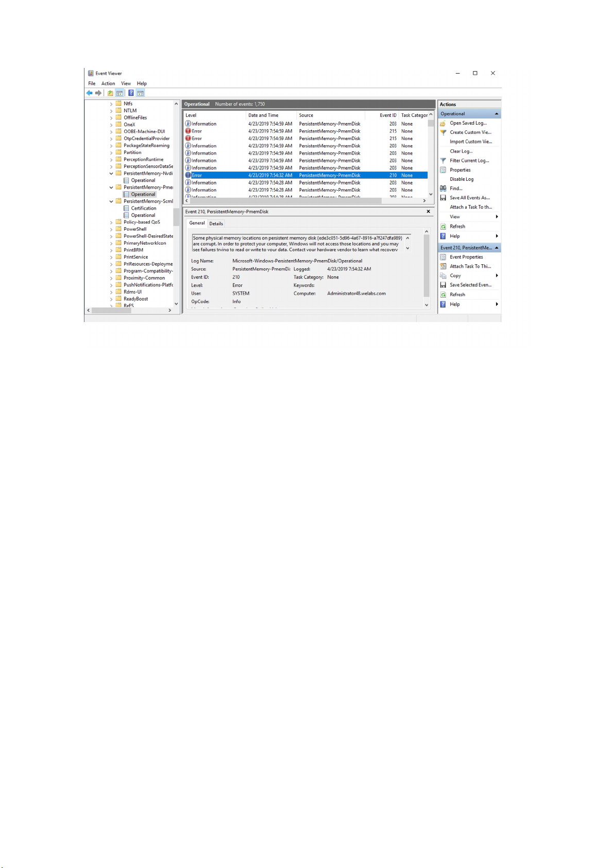Select the Partition tree item

click(x=132, y=152)
